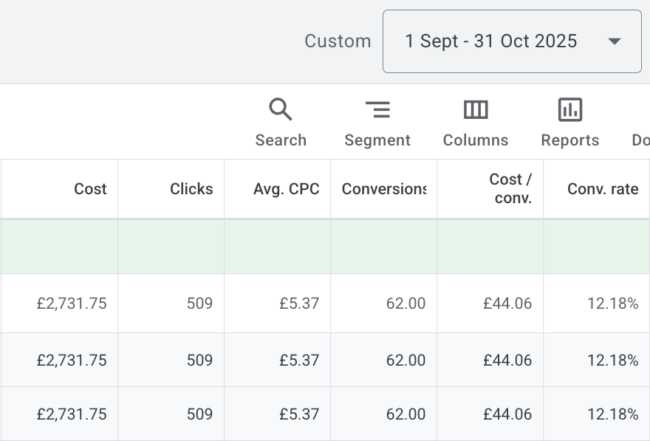Click the Avg. CPC column header
650x441 pixels.
286,189
